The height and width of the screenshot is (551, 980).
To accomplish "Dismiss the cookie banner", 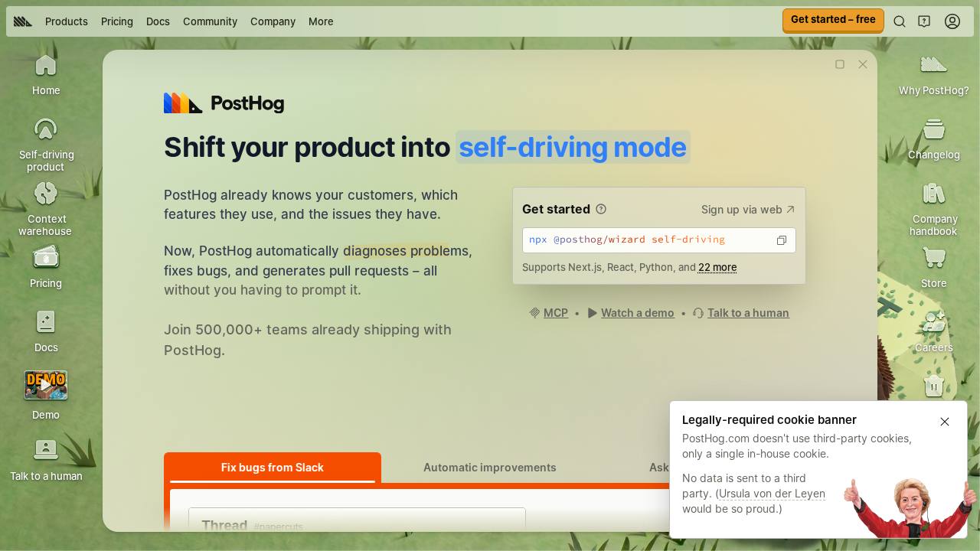I will click(945, 422).
